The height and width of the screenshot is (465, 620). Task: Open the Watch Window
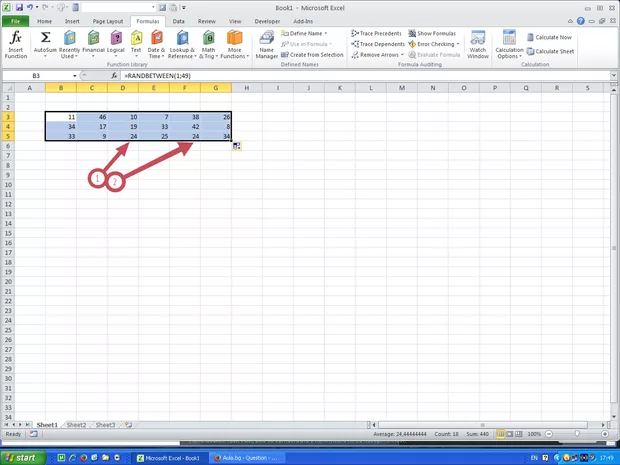pos(478,43)
